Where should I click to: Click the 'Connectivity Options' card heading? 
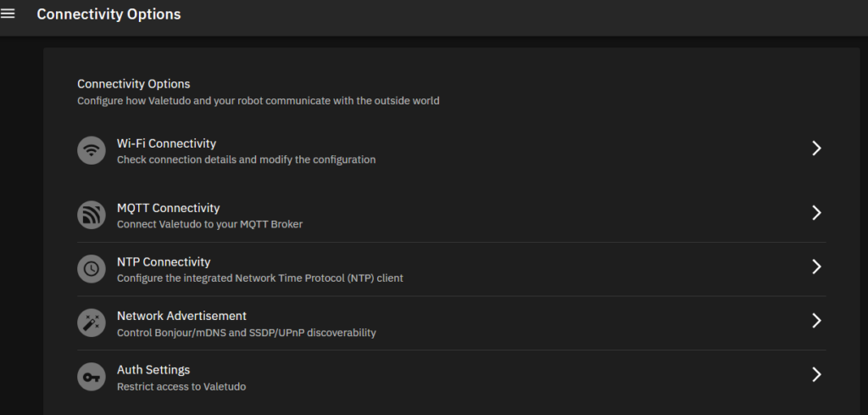tap(133, 84)
